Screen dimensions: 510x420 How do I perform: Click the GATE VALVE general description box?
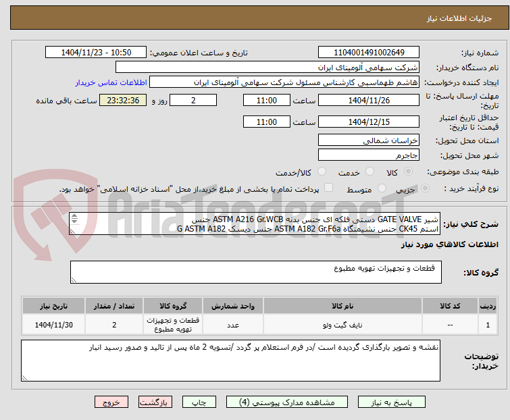click(x=255, y=224)
